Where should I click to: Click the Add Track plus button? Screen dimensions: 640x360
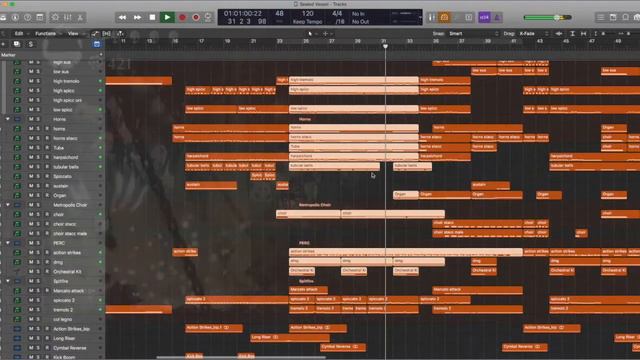[3, 44]
